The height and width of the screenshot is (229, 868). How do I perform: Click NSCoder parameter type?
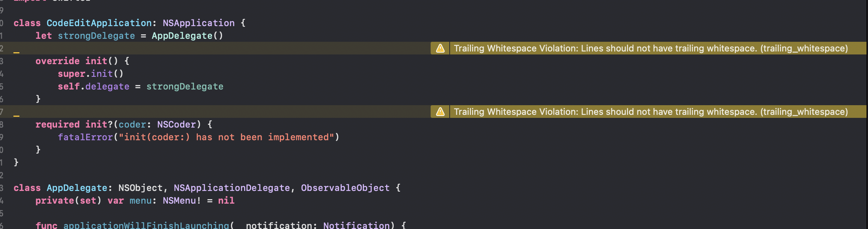[177, 125]
